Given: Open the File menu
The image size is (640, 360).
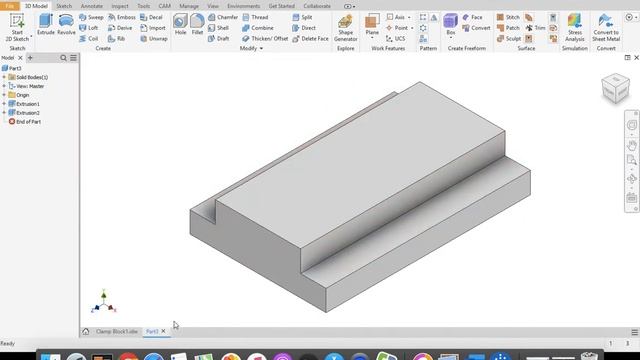Looking at the screenshot, I should pos(9,6).
